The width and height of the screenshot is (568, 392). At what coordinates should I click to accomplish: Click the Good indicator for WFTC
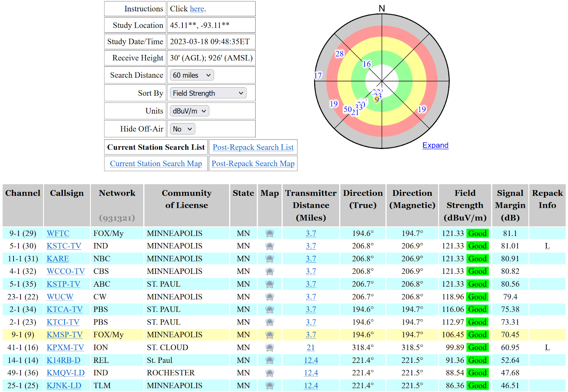pyautogui.click(x=477, y=233)
